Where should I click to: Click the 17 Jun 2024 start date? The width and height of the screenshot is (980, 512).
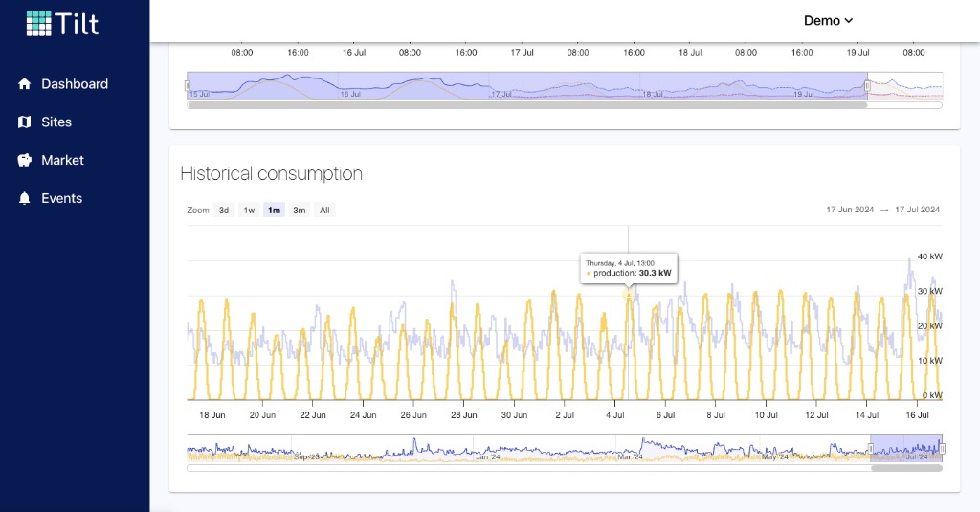click(852, 210)
